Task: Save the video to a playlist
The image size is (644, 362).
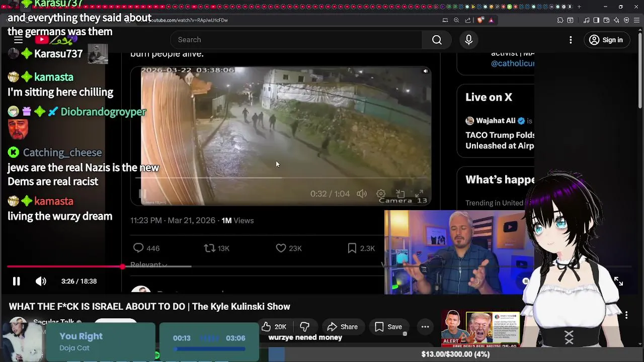Action: tap(388, 327)
